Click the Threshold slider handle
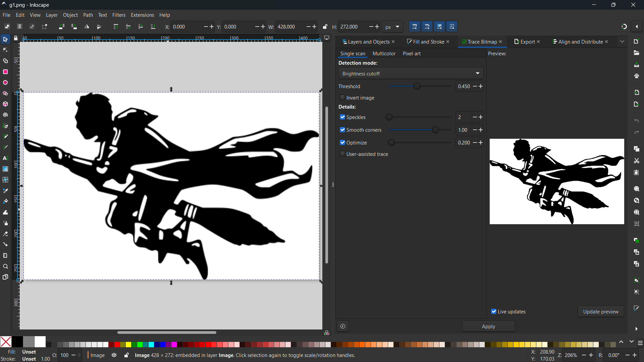The width and height of the screenshot is (644, 362). pyautogui.click(x=417, y=86)
